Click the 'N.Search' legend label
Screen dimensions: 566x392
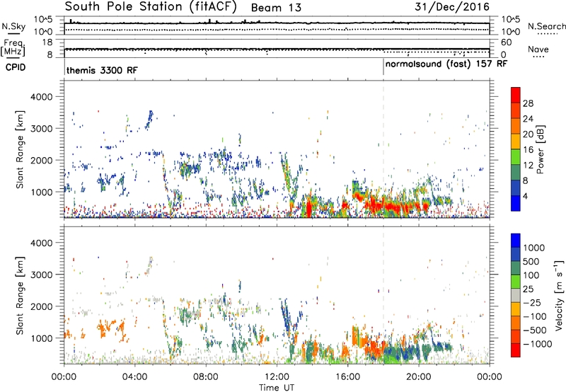tap(546, 26)
